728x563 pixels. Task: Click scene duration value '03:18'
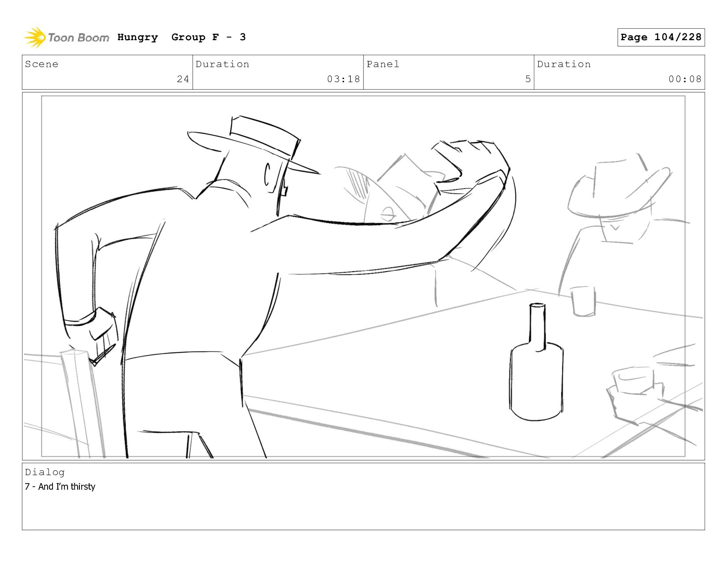coord(344,79)
